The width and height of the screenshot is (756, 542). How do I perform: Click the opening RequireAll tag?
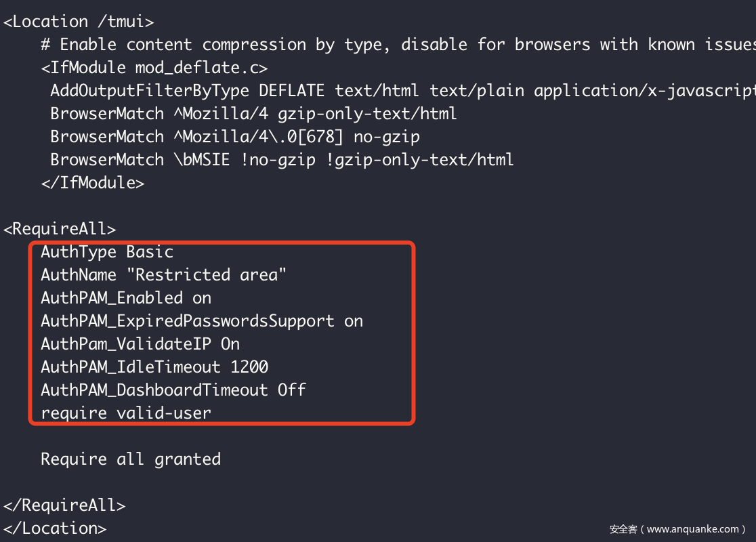click(x=60, y=229)
